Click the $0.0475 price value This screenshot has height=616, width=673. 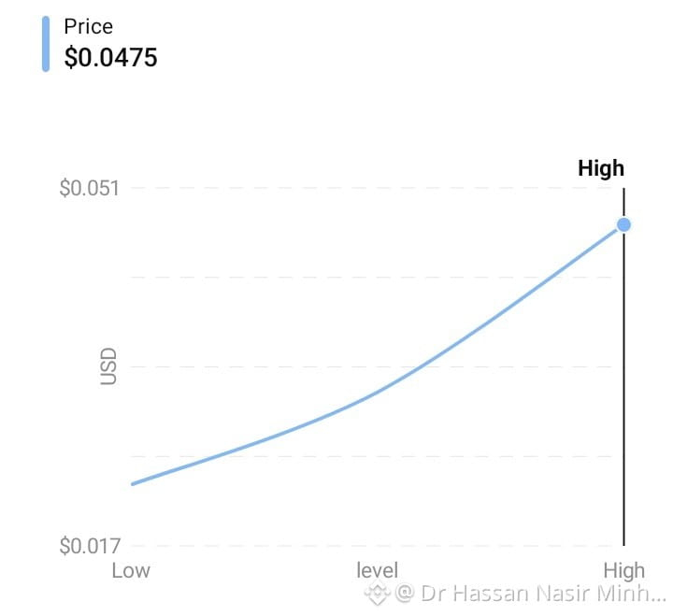pyautogui.click(x=110, y=57)
